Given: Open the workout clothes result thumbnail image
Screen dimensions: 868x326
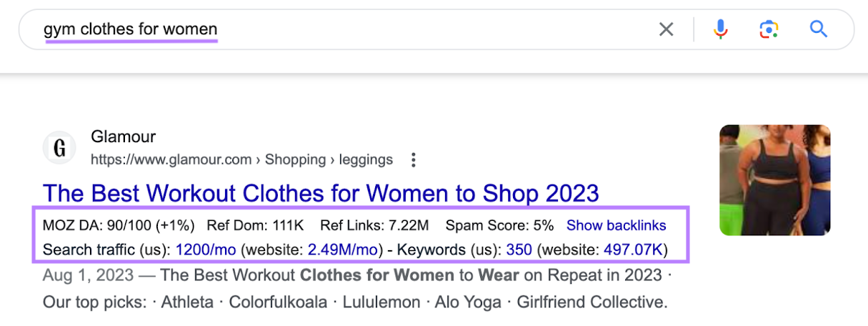Looking at the screenshot, I should pyautogui.click(x=774, y=180).
